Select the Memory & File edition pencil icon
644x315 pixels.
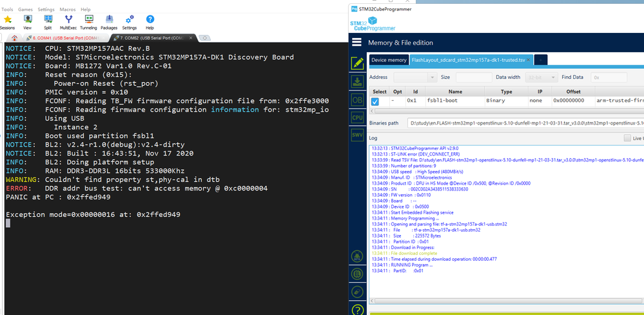[x=357, y=63]
